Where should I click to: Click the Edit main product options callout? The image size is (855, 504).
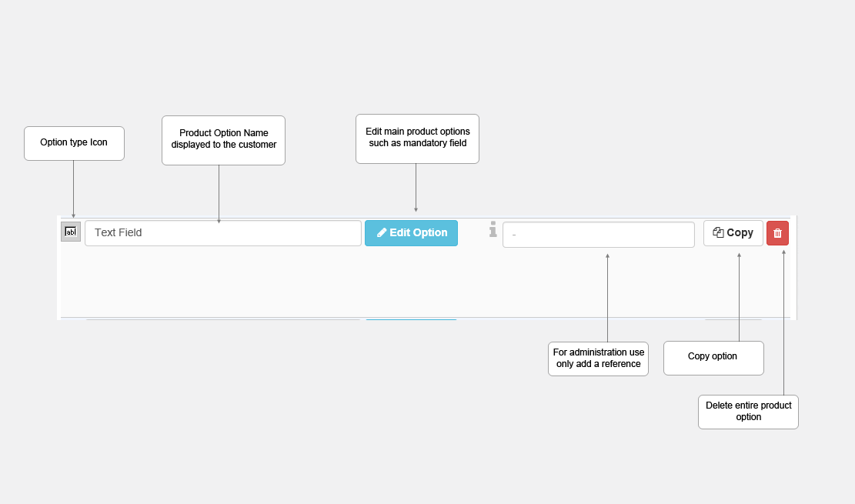418,139
